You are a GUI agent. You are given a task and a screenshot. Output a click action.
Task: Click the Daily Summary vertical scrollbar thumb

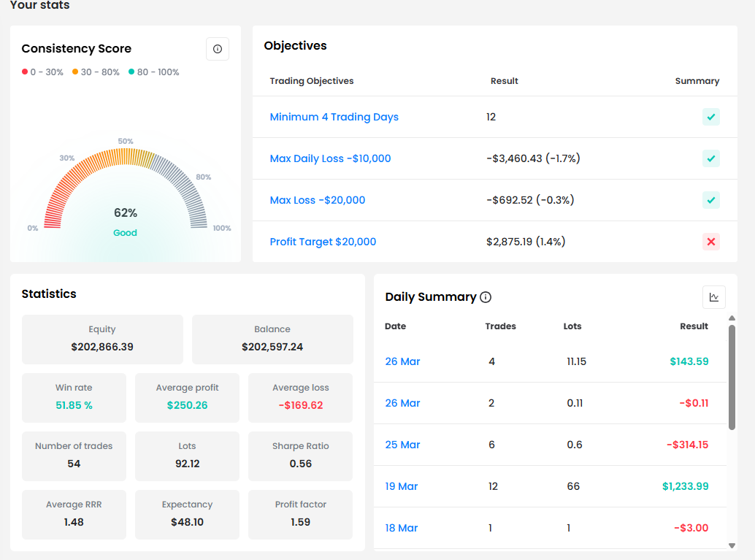point(732,377)
